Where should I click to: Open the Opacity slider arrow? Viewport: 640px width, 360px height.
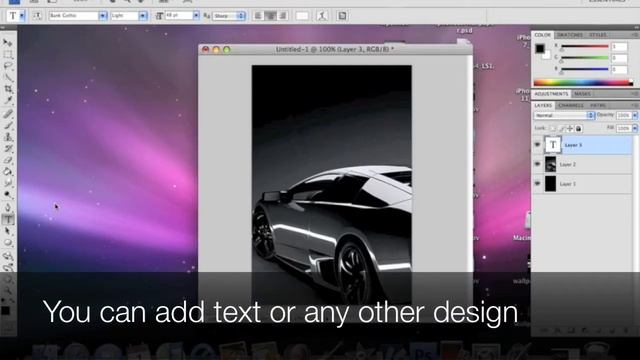pyautogui.click(x=635, y=116)
